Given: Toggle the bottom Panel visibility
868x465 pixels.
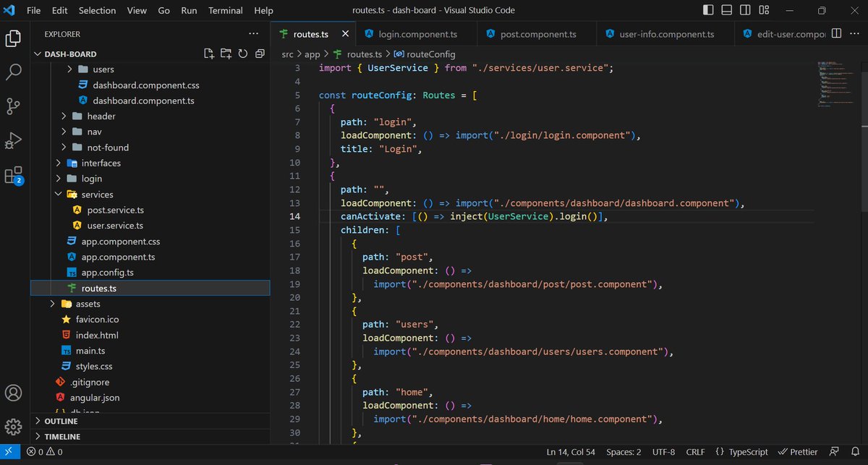Looking at the screenshot, I should tap(726, 10).
